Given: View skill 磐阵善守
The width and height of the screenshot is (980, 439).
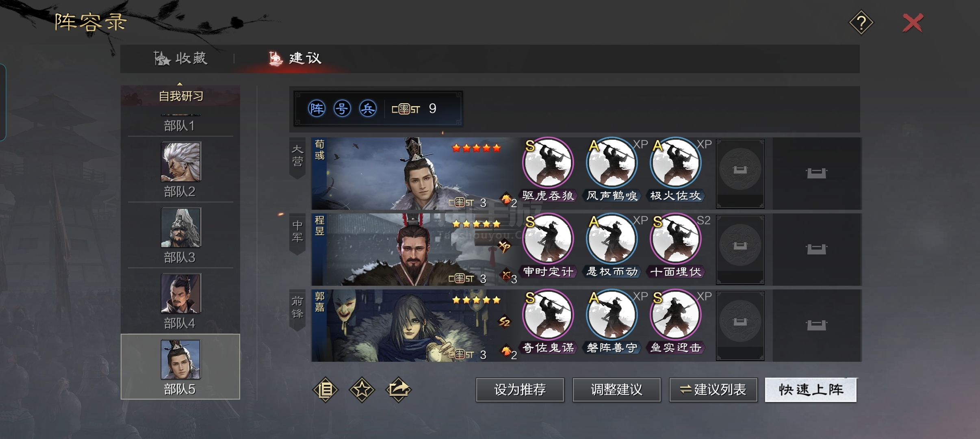Looking at the screenshot, I should pyautogui.click(x=611, y=322).
